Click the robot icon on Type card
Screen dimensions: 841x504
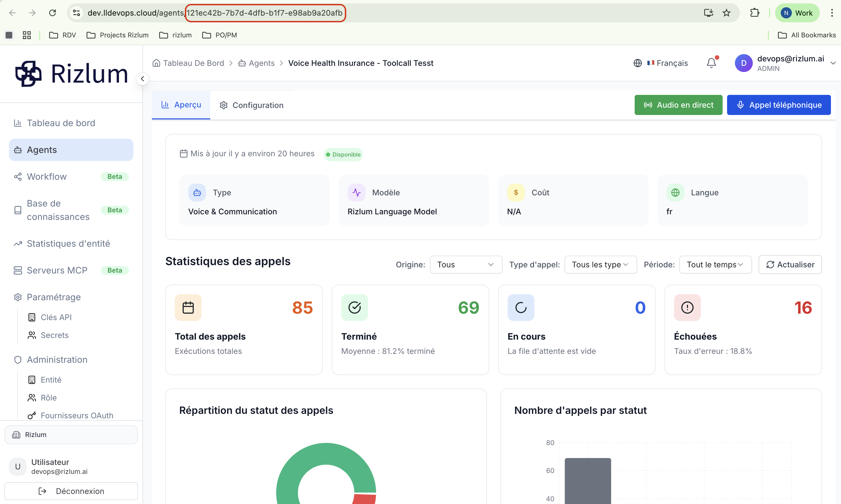click(x=197, y=193)
